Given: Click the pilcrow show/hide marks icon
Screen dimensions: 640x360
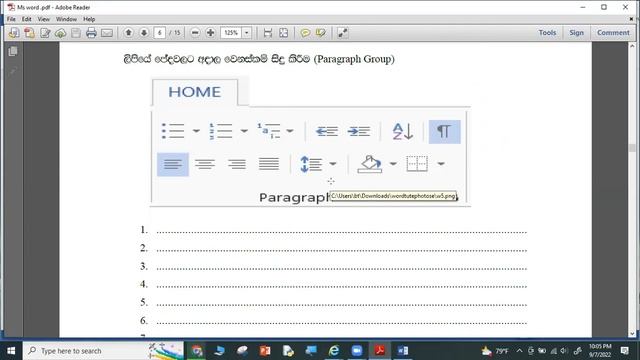Looking at the screenshot, I should coord(444,131).
